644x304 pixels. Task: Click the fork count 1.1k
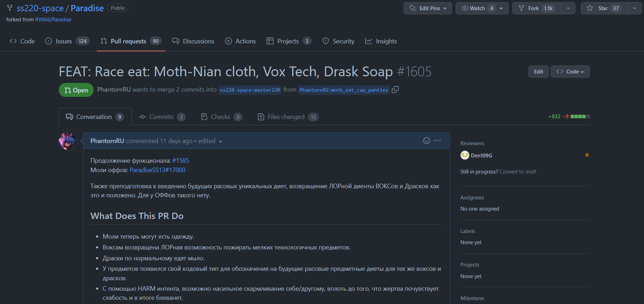[548, 8]
